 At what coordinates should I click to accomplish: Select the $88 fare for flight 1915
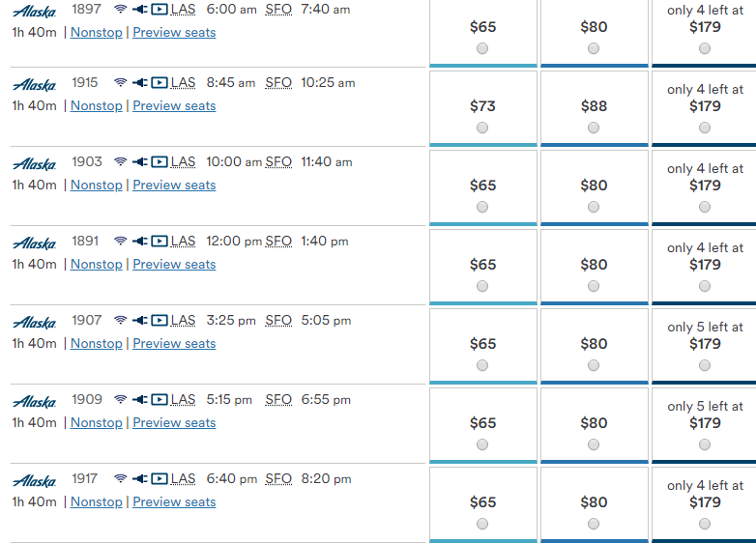[x=594, y=128]
